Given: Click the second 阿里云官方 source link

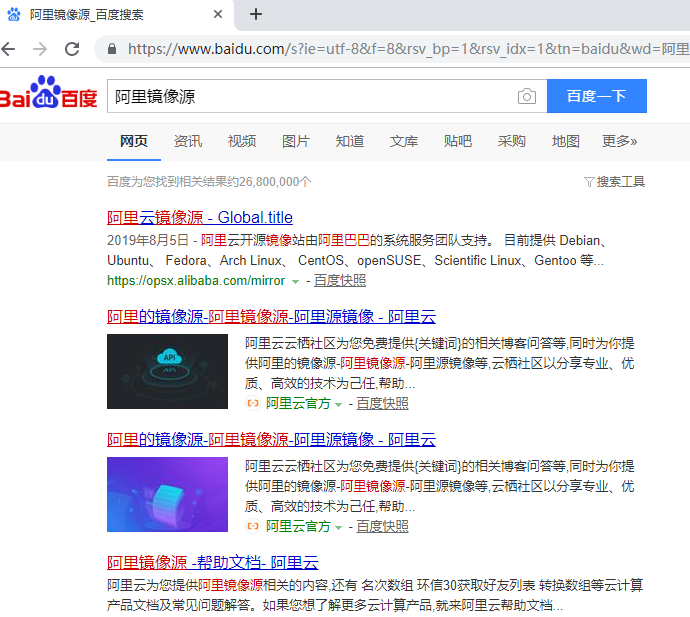Looking at the screenshot, I should (x=298, y=526).
